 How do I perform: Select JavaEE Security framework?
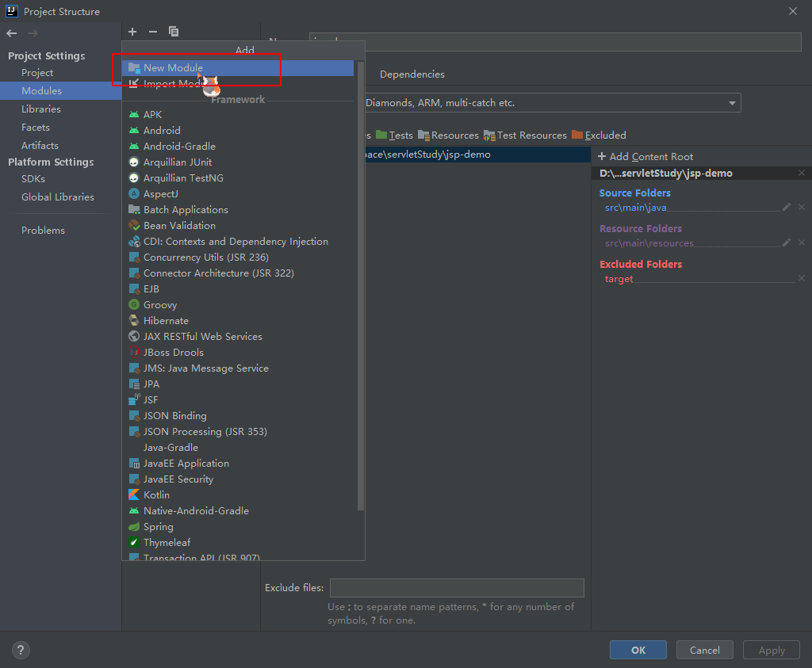239,479
